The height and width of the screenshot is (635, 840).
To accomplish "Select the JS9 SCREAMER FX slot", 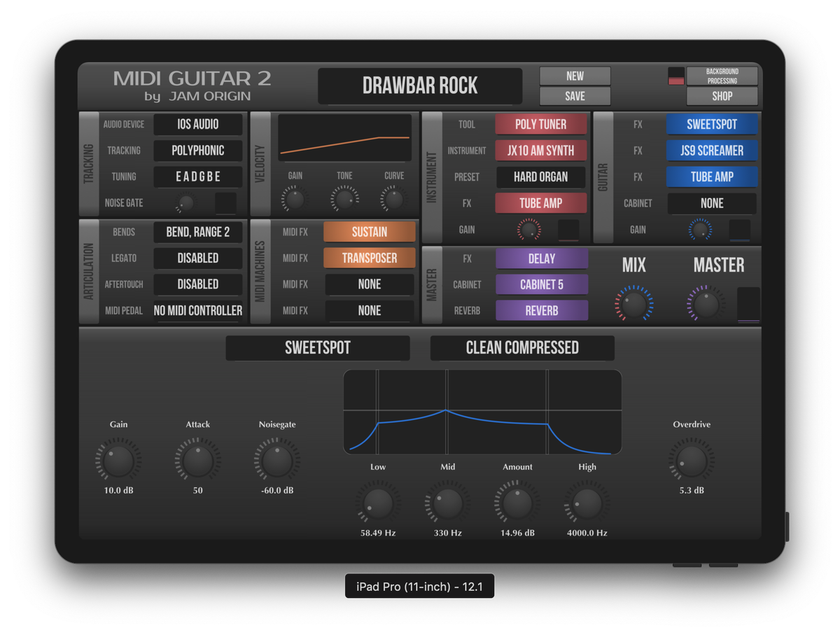I will click(712, 151).
